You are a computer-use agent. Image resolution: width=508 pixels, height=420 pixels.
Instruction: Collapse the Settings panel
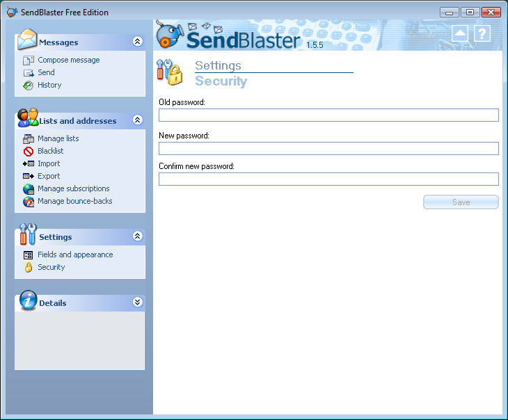pos(137,236)
